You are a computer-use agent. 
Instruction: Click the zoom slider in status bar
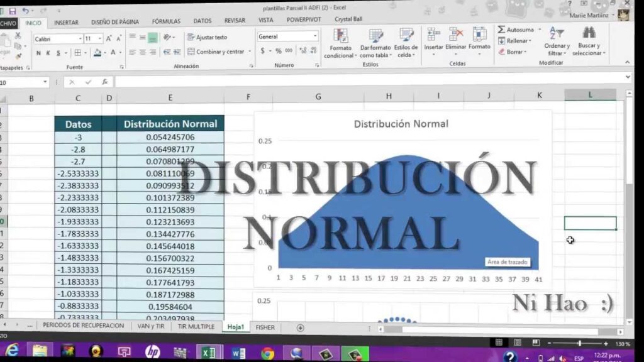[x=579, y=344]
